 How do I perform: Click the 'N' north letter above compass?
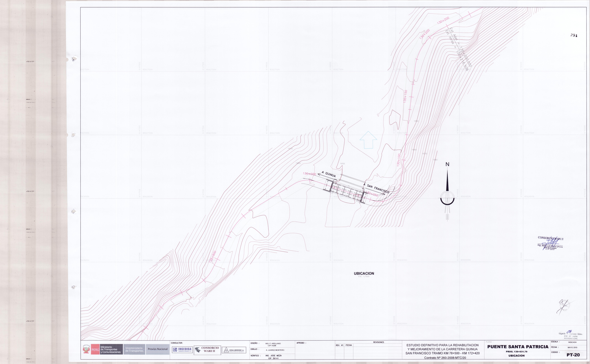[x=447, y=164]
